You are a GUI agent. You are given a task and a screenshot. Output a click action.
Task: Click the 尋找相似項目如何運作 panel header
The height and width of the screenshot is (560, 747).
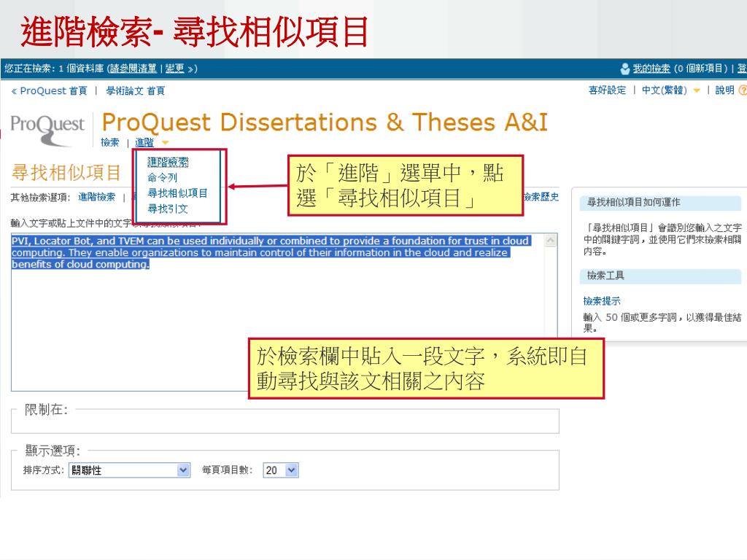(660, 203)
